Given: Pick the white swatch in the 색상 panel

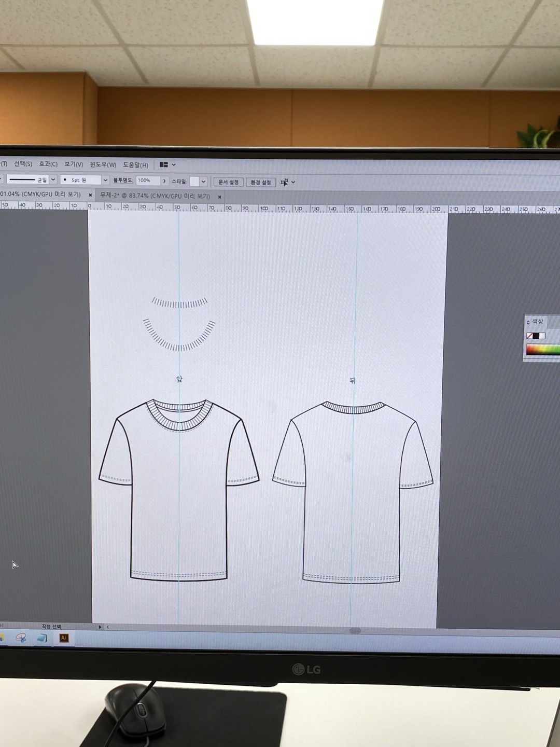Looking at the screenshot, I should pyautogui.click(x=542, y=336).
